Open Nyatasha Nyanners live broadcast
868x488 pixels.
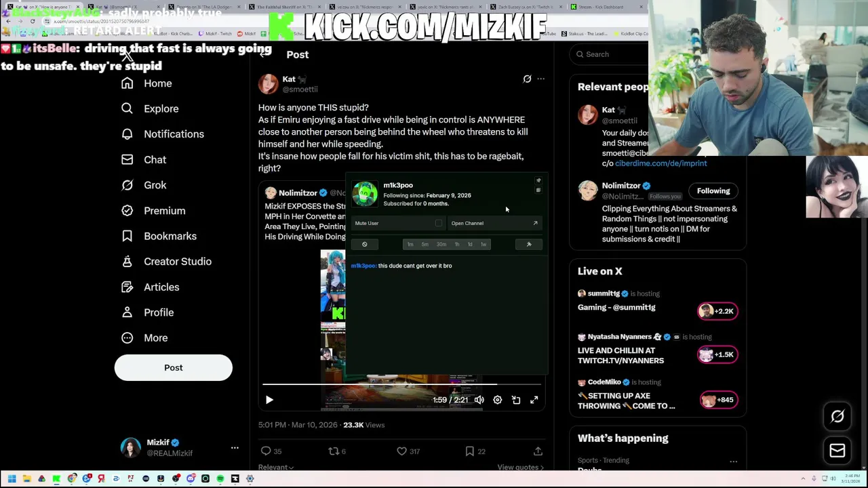[x=657, y=349]
